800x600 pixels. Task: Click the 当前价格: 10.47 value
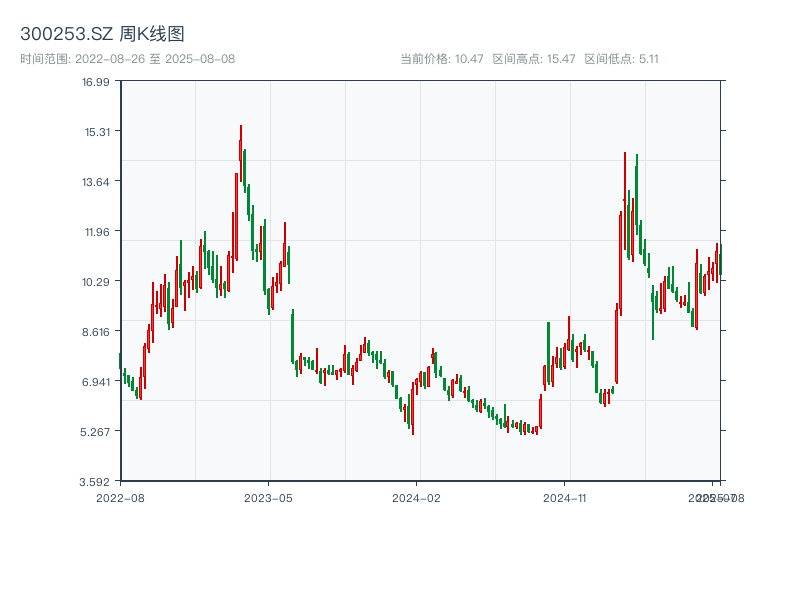(x=442, y=59)
